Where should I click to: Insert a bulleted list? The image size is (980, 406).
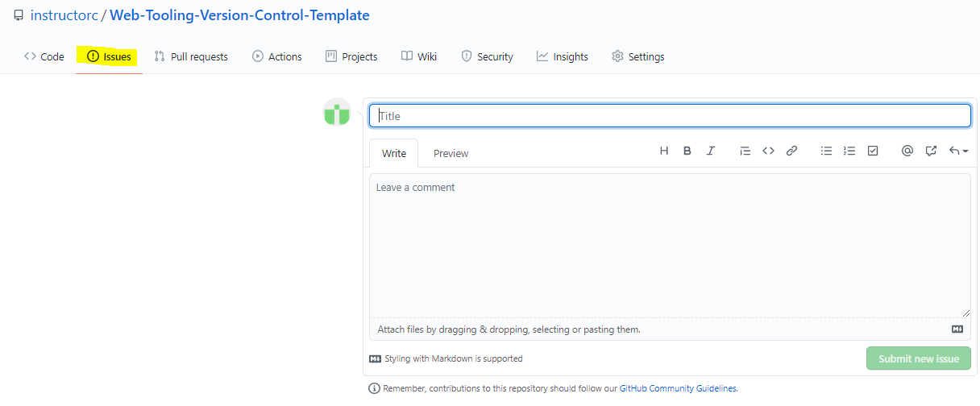(826, 151)
